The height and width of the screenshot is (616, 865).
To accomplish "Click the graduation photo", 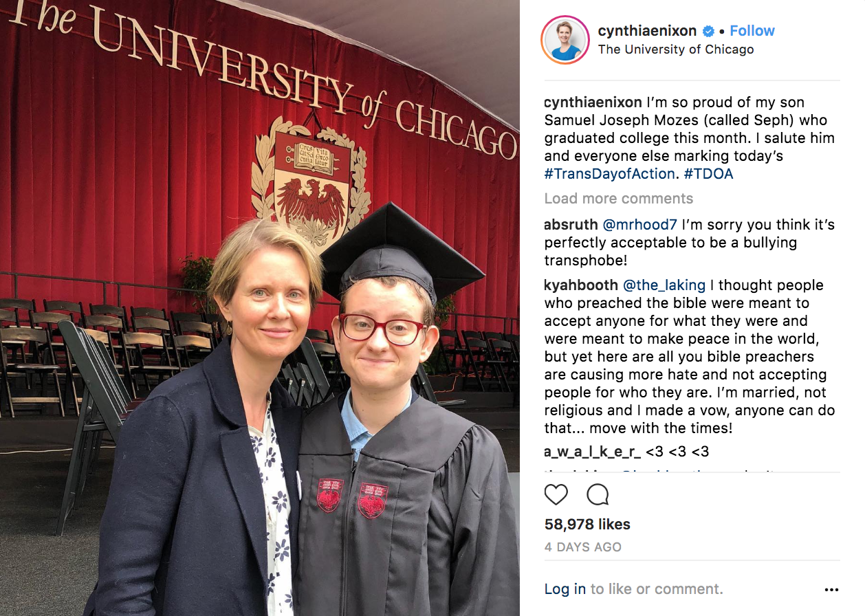I will (x=260, y=308).
